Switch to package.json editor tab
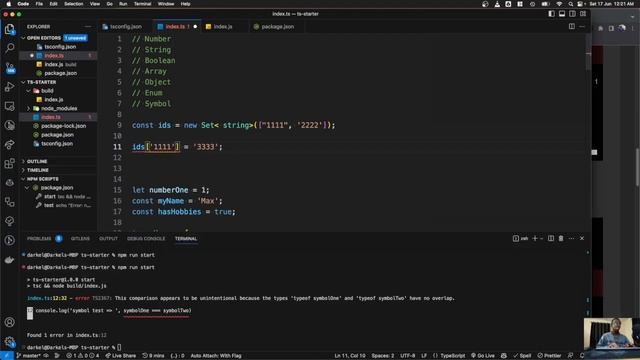This screenshot has width=640, height=360. pyautogui.click(x=278, y=27)
